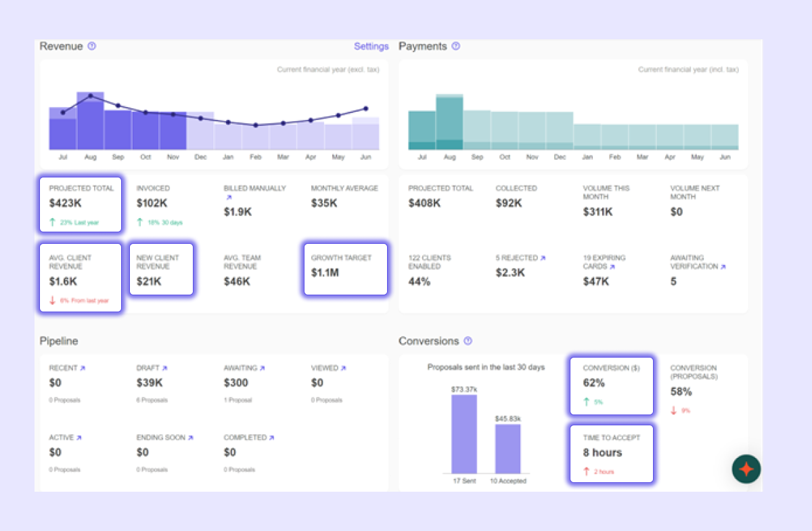Screen dimensions: 812x531
Task: Open Ending Soon proposals arrow
Action: click(190, 438)
